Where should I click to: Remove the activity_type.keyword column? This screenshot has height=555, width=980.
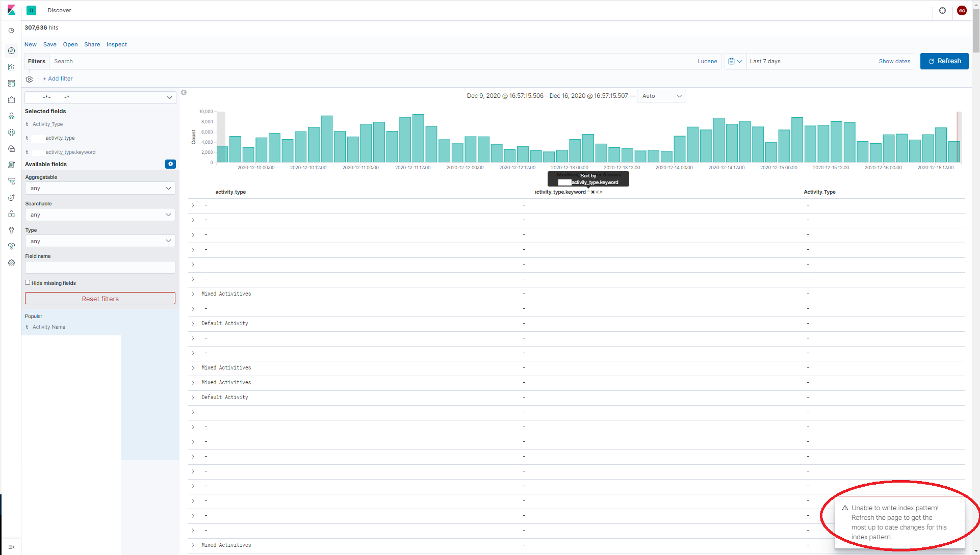592,192
